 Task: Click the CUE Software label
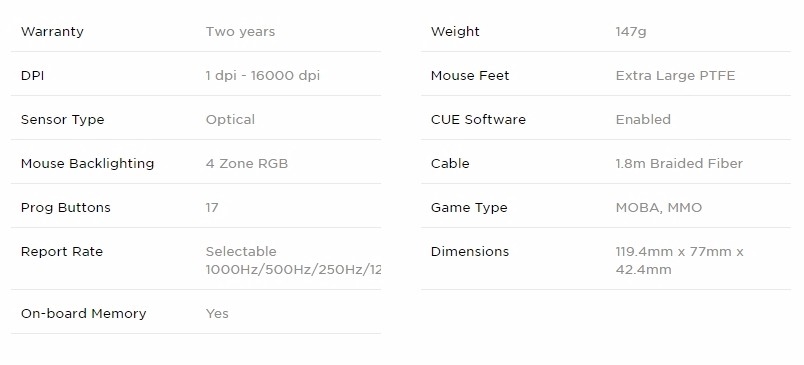point(478,119)
